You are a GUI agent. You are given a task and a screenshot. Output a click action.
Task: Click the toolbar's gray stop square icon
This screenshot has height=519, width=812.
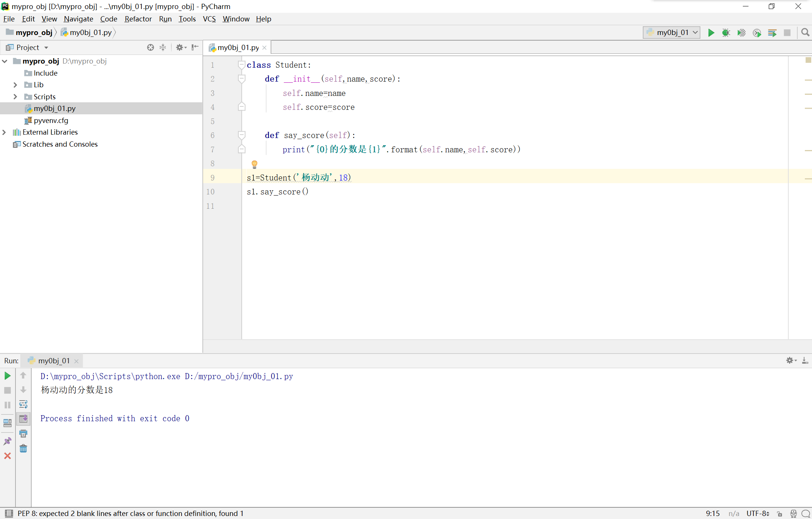click(787, 33)
